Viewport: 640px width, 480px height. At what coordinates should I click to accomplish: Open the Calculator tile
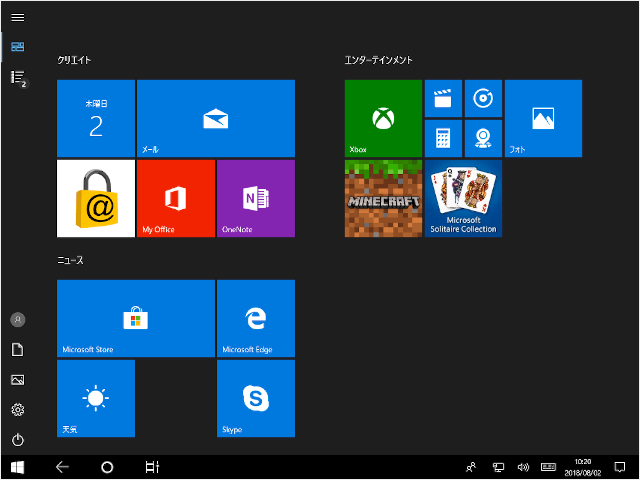coord(443,138)
